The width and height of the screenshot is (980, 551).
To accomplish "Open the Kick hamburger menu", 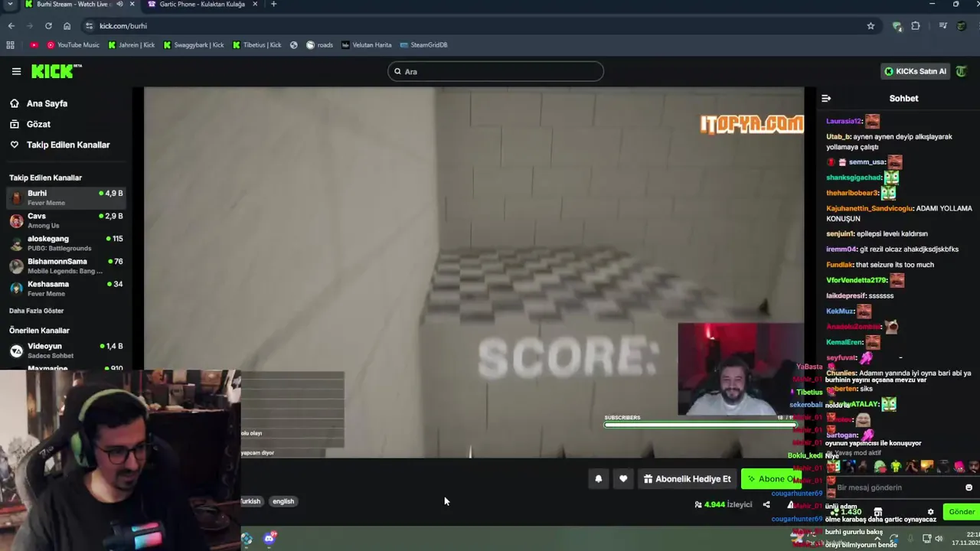I will coord(16,71).
